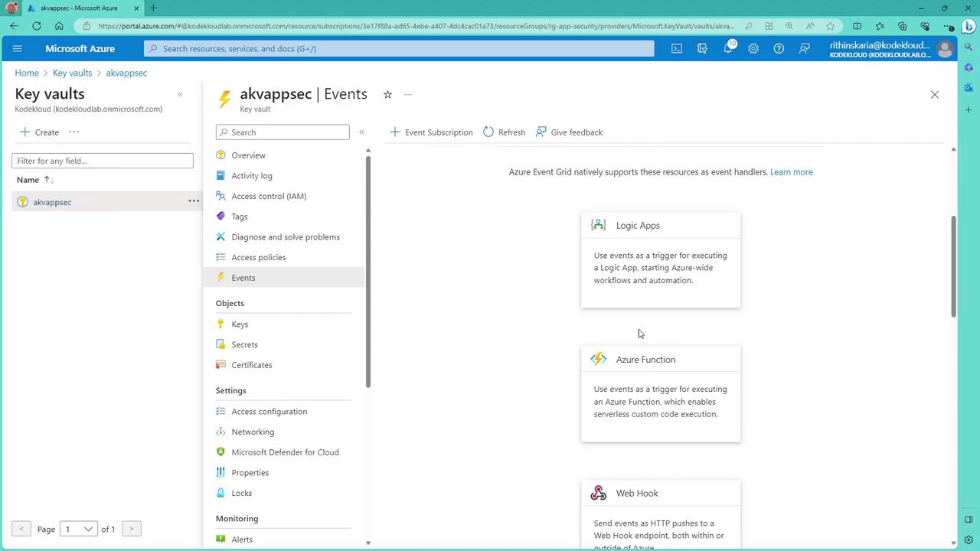Follow the Learn more link

[791, 172]
